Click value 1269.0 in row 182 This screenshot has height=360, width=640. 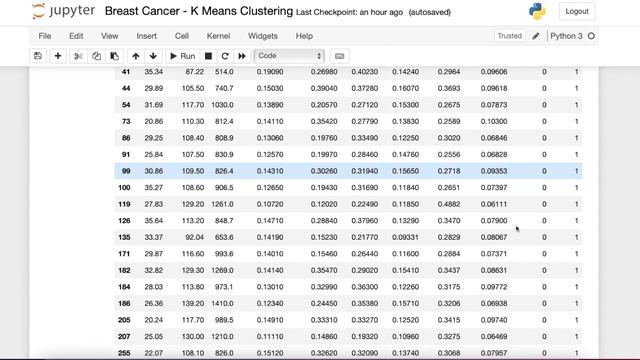(x=222, y=270)
